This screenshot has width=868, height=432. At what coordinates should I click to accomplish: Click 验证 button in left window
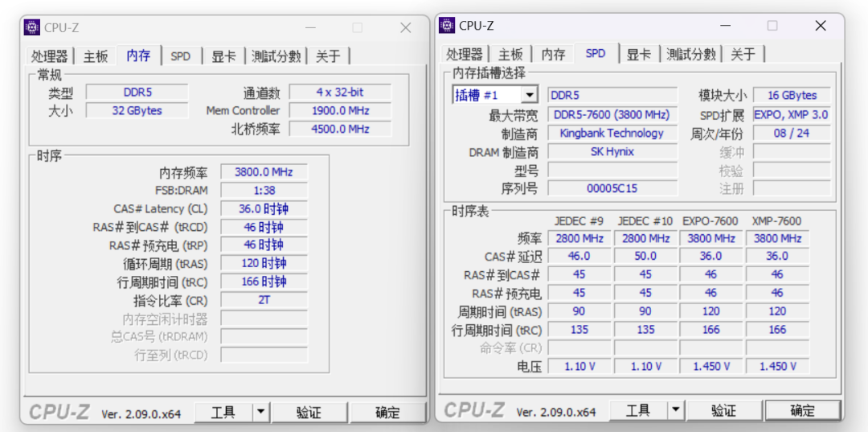pos(309,413)
